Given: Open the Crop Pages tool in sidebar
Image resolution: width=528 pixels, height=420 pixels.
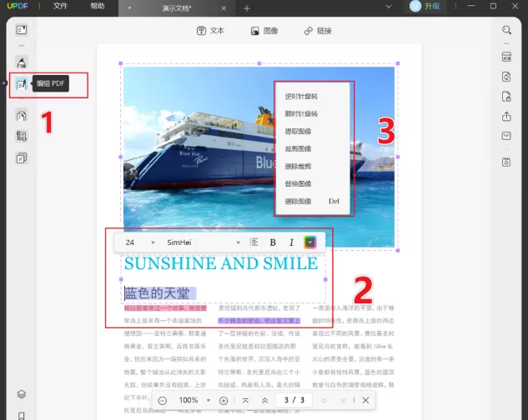Looking at the screenshot, I should click(22, 137).
